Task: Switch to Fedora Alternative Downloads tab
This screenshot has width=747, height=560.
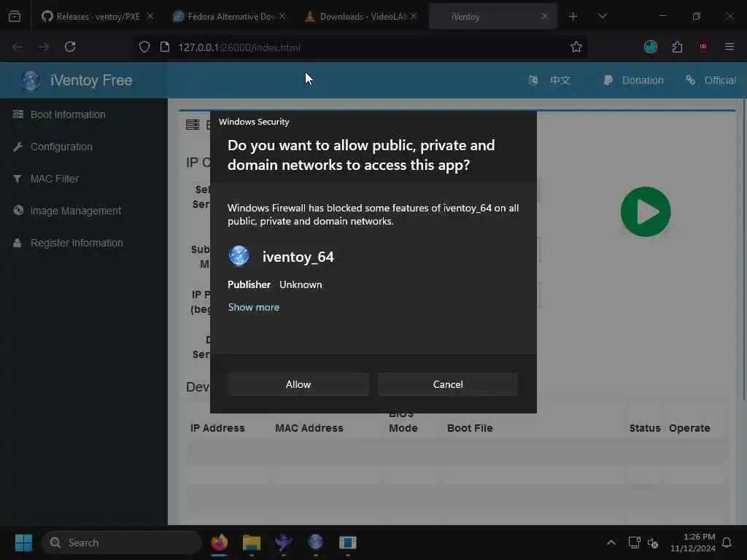Action: click(x=231, y=17)
